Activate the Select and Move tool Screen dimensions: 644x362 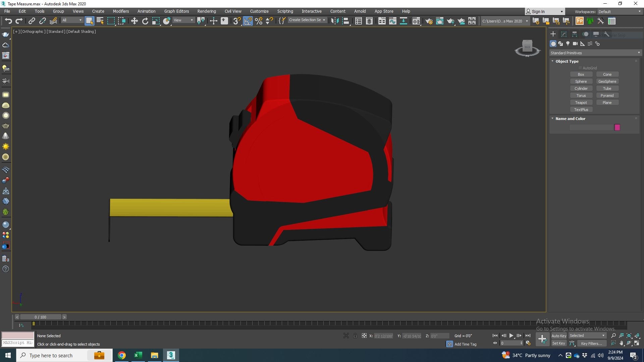pos(135,21)
